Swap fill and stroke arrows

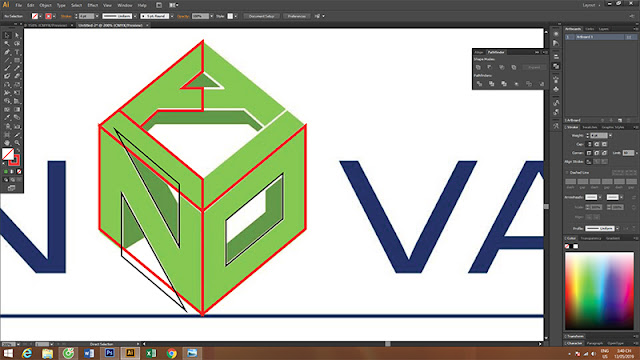18,150
